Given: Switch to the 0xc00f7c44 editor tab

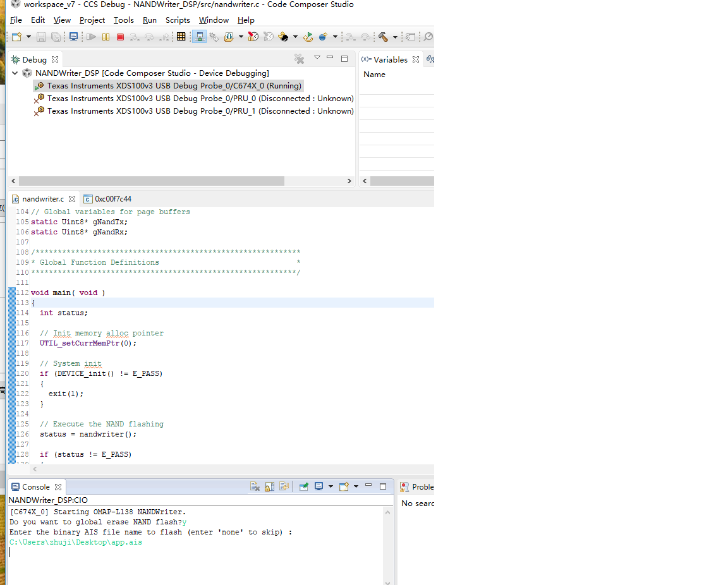Looking at the screenshot, I should coord(107,199).
